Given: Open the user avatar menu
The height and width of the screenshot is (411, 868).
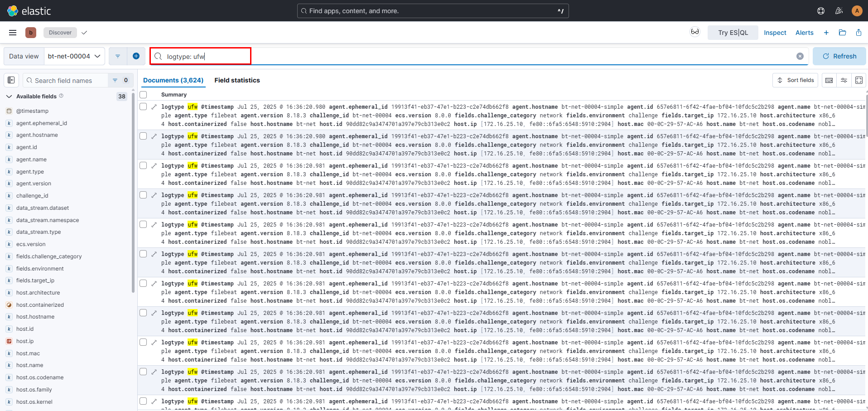Looking at the screenshot, I should pyautogui.click(x=857, y=11).
